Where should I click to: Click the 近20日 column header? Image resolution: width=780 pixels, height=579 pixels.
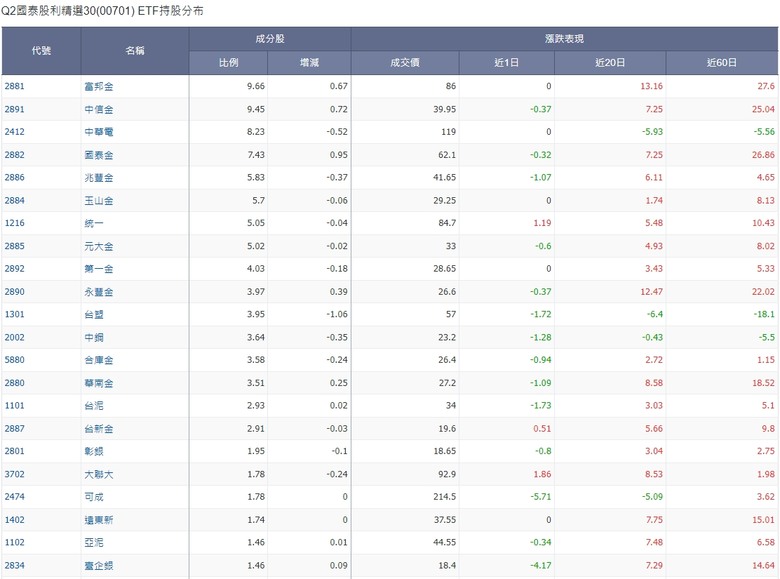(x=610, y=63)
